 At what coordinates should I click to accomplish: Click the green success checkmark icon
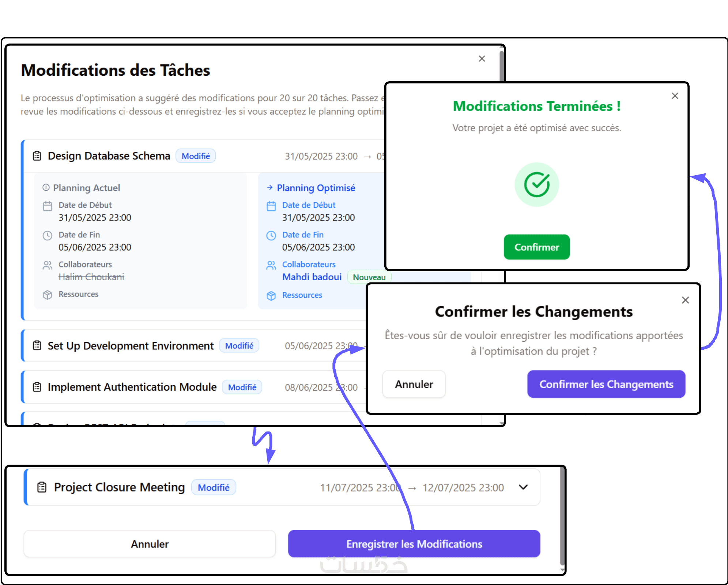pyautogui.click(x=536, y=184)
